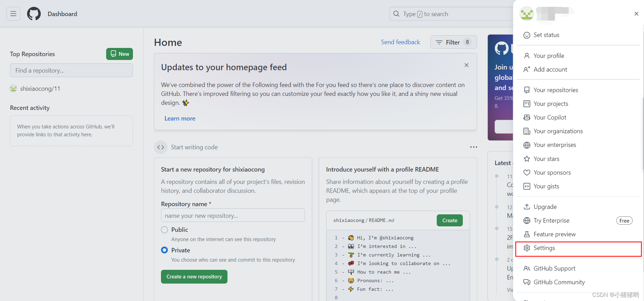
Task: Click the user avatar in menu panel
Action: [x=527, y=14]
